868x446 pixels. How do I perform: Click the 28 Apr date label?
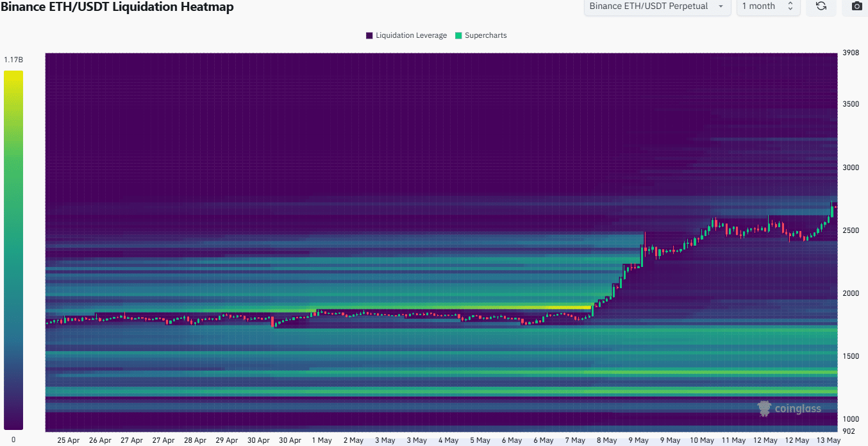(195, 440)
